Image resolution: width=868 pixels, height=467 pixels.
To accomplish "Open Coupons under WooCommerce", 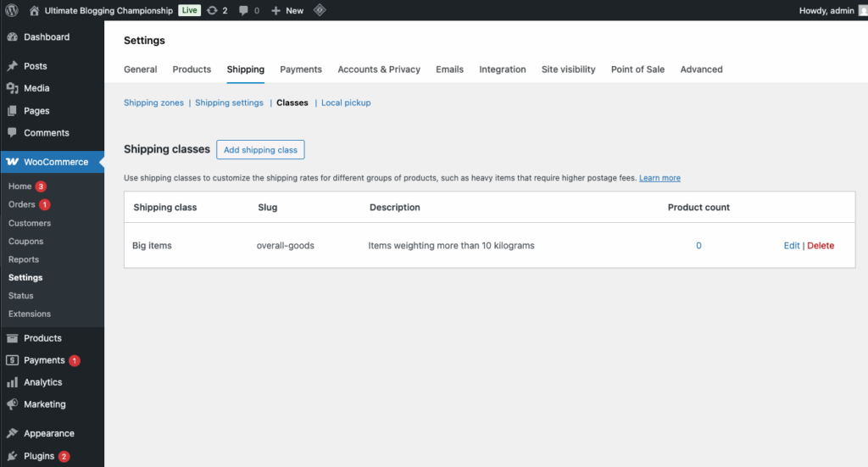I will pyautogui.click(x=25, y=242).
